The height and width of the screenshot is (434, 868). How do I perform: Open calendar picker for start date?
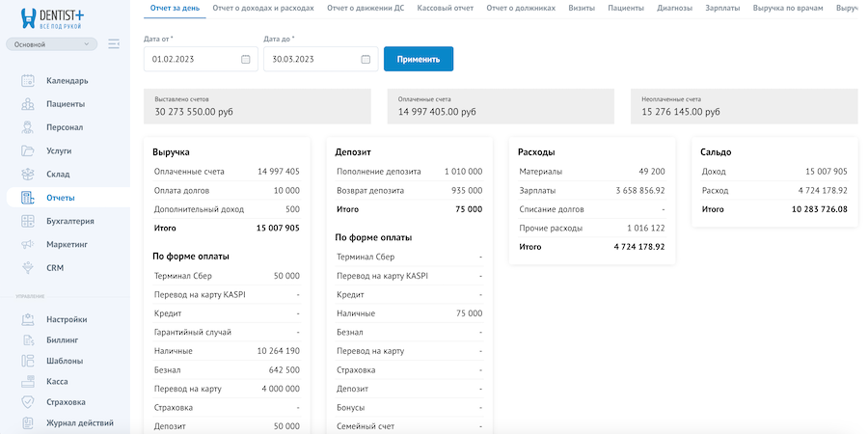245,59
